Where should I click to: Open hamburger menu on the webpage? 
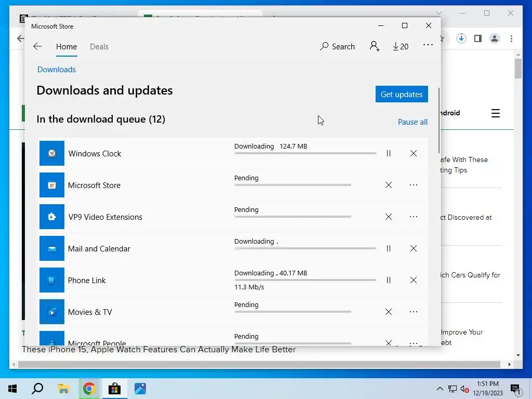(495, 113)
